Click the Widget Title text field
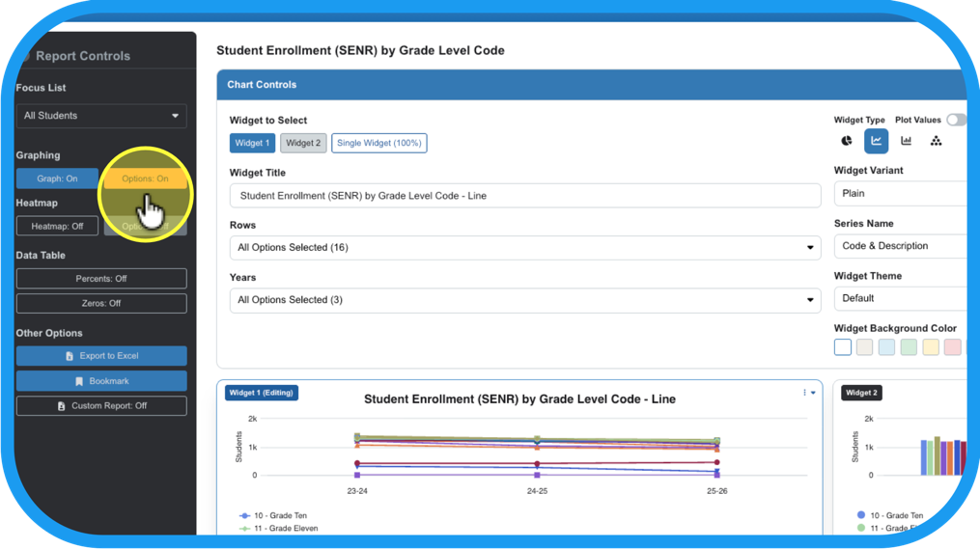980x549 pixels. pos(524,196)
